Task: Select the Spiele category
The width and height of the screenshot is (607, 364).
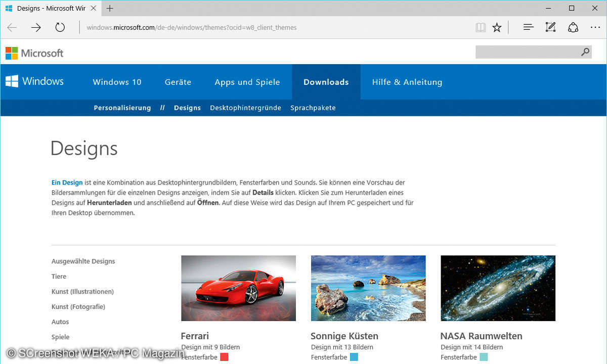Action: point(61,337)
